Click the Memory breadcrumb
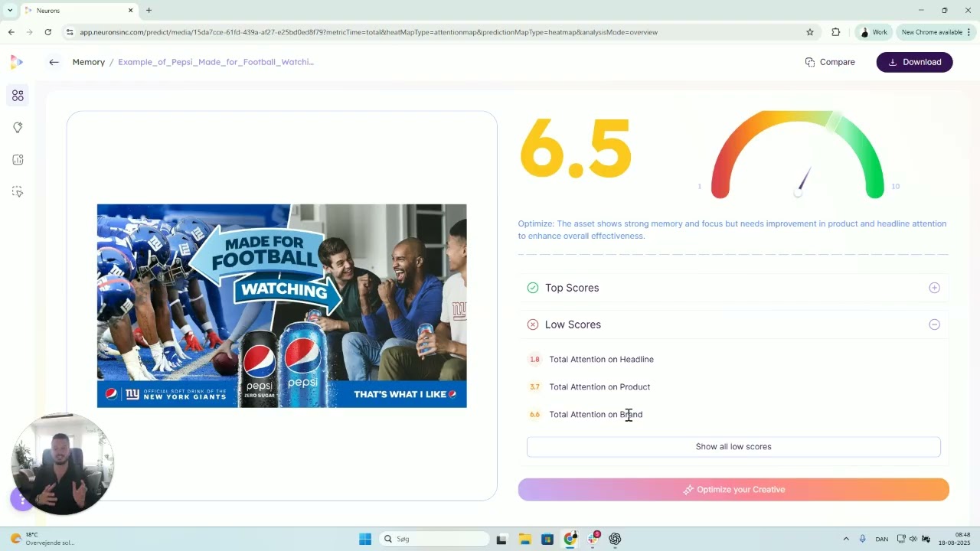The height and width of the screenshot is (551, 980). (89, 62)
